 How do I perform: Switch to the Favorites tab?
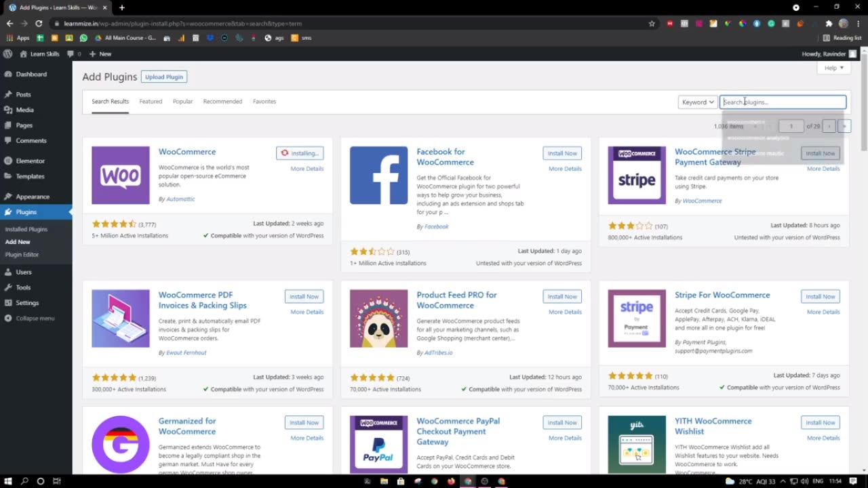[264, 101]
